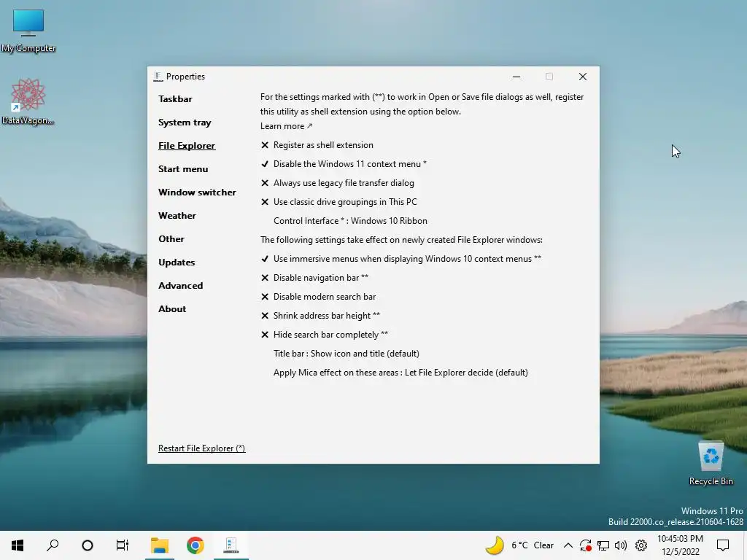Select the DataWagon desktop shortcut
747x560 pixels.
tap(28, 101)
